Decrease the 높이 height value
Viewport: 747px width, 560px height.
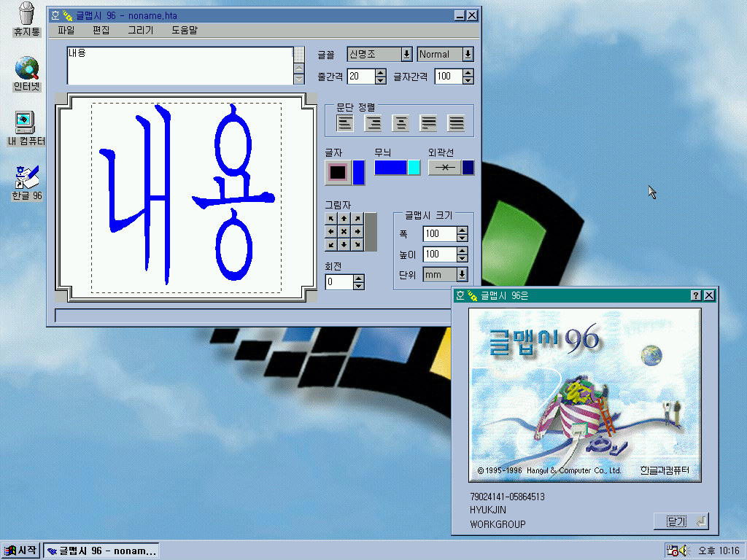[x=462, y=258]
